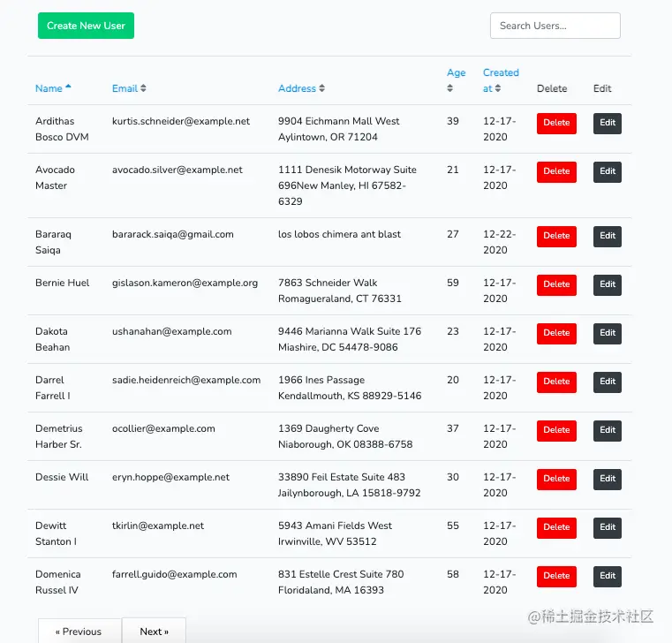Click age value 58 for Domenica Russel

453,574
